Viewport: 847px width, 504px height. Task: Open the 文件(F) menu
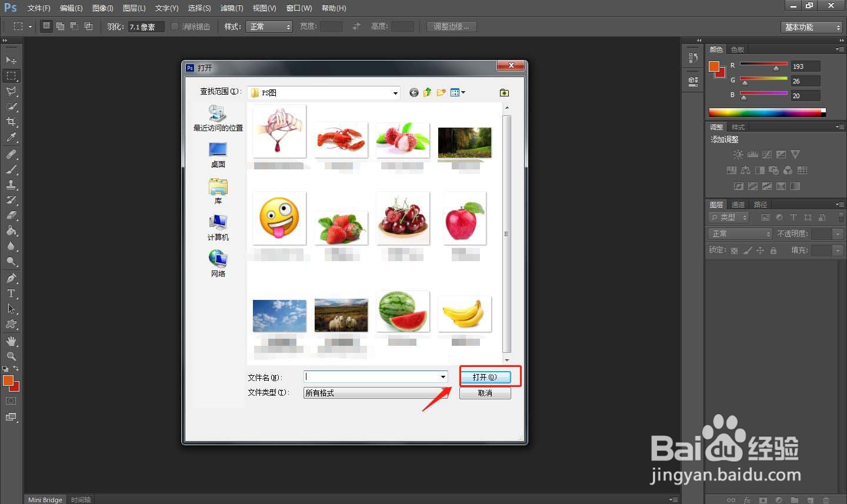(39, 8)
